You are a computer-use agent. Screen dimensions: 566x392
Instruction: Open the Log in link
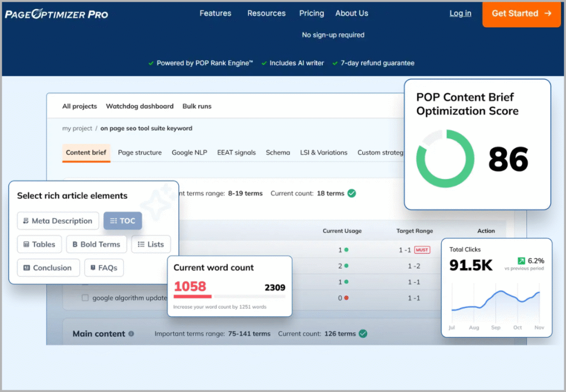pos(460,13)
